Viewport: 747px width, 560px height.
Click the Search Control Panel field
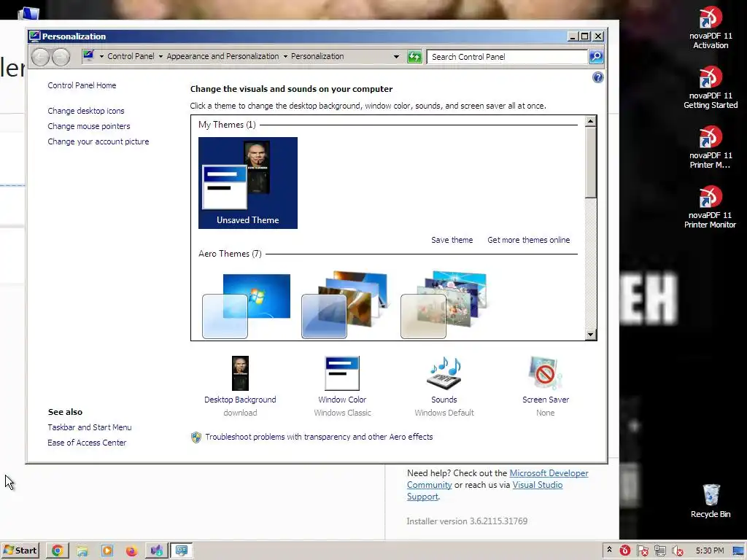tap(507, 57)
